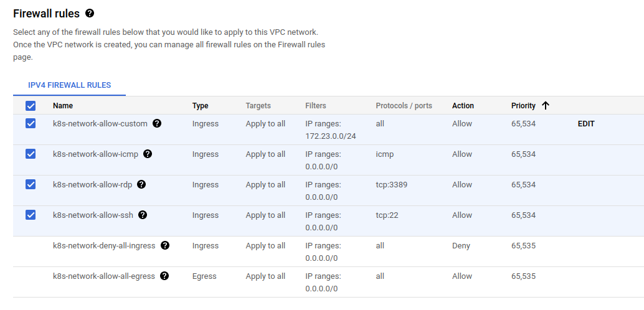This screenshot has height=310, width=644.
Task: Show help for k8s-network-allow-custom rule
Action: [x=157, y=123]
